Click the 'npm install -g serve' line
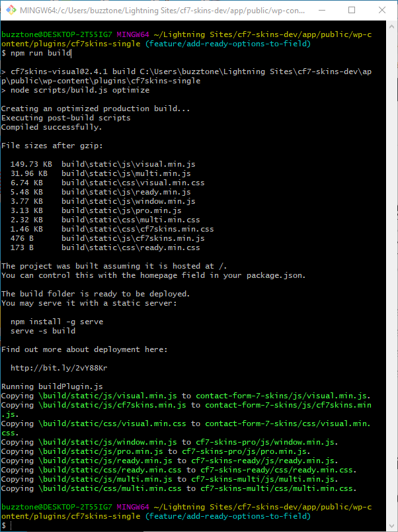This screenshot has width=398, height=532. [57, 322]
